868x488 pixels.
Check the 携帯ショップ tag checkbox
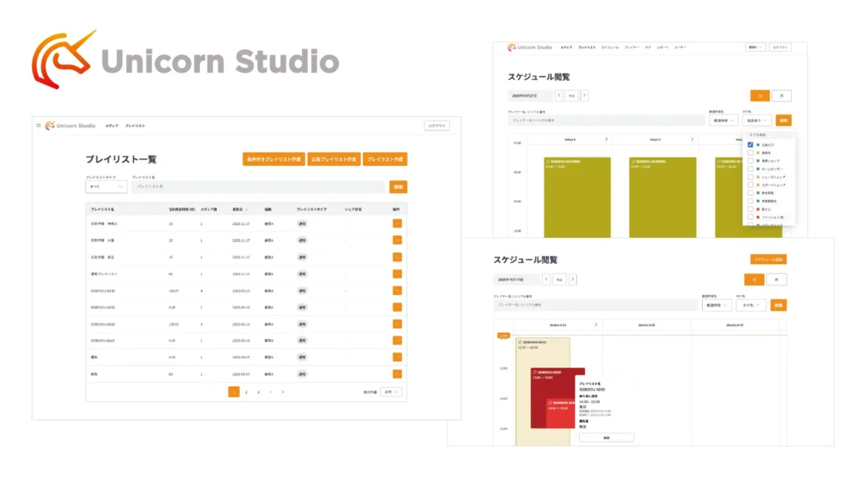750,160
